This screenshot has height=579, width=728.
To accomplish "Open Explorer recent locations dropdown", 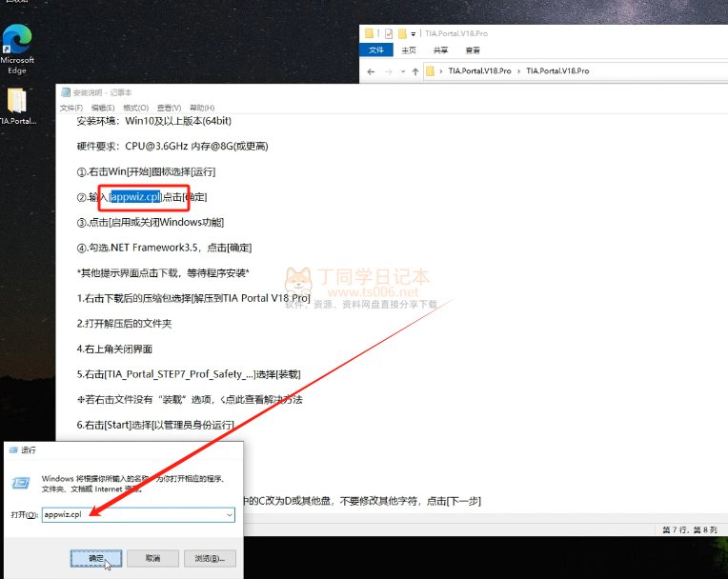I will click(402, 71).
